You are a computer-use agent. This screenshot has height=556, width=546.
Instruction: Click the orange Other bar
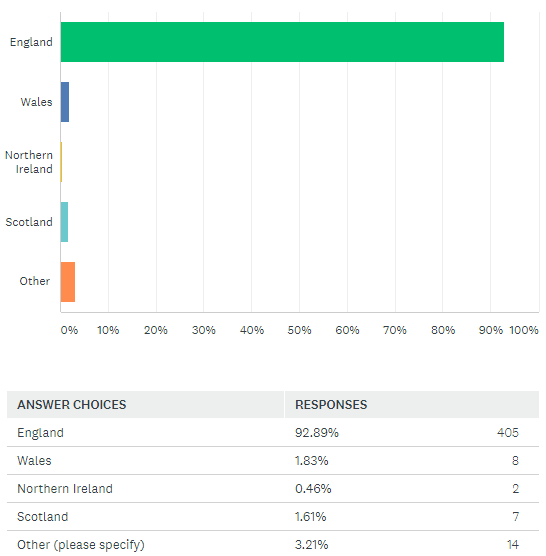pyautogui.click(x=68, y=282)
